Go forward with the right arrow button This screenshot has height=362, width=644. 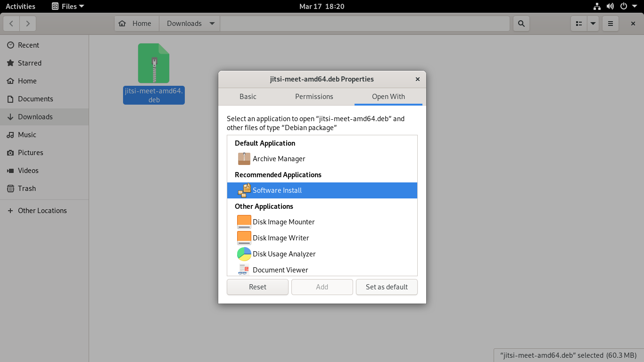click(28, 24)
